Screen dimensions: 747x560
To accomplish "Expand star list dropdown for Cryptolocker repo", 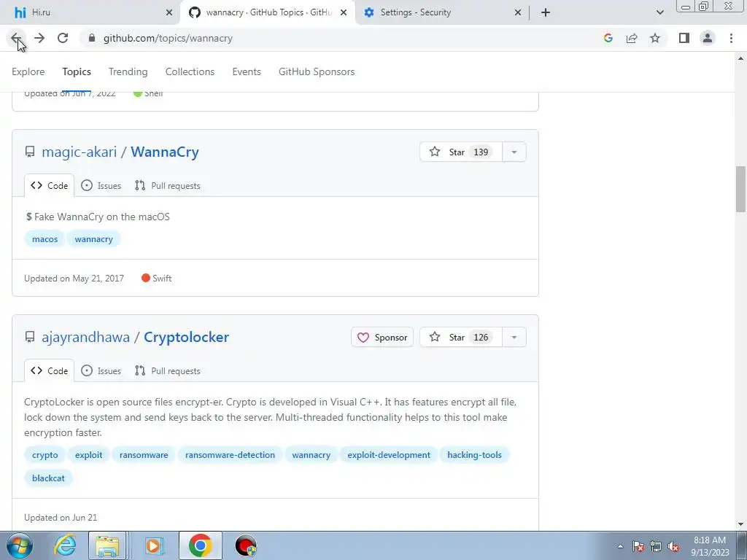I will tap(514, 337).
